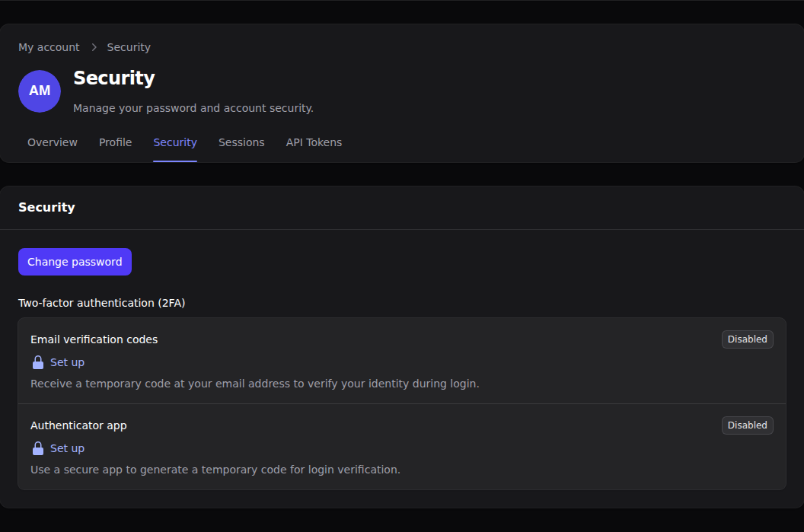Open the Overview tab

(53, 142)
